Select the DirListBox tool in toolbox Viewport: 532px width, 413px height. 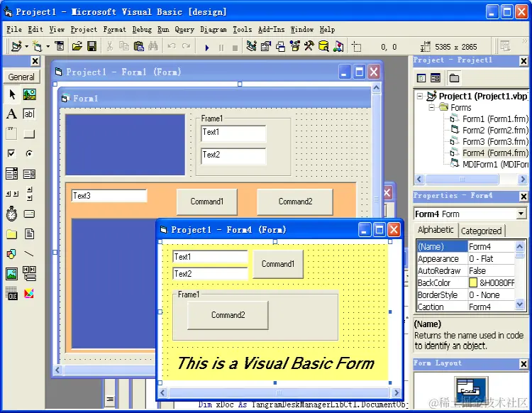click(12, 233)
